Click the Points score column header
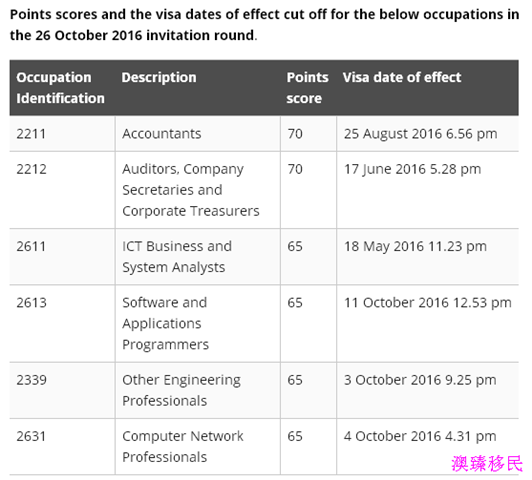The height and width of the screenshot is (480, 532). (x=307, y=88)
